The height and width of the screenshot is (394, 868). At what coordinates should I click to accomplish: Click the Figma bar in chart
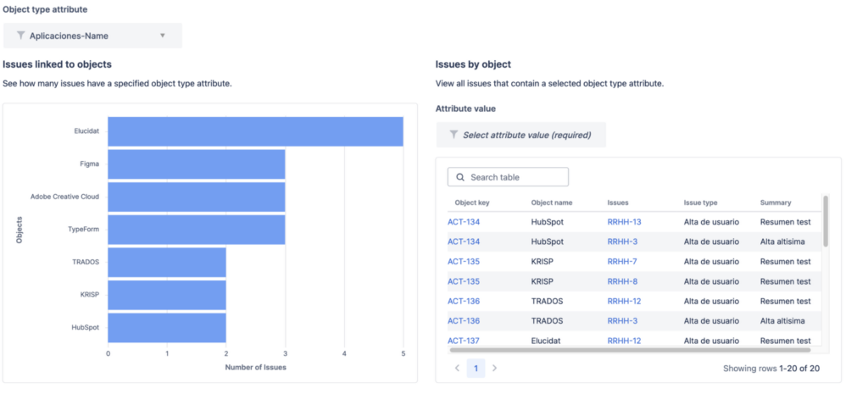point(196,164)
